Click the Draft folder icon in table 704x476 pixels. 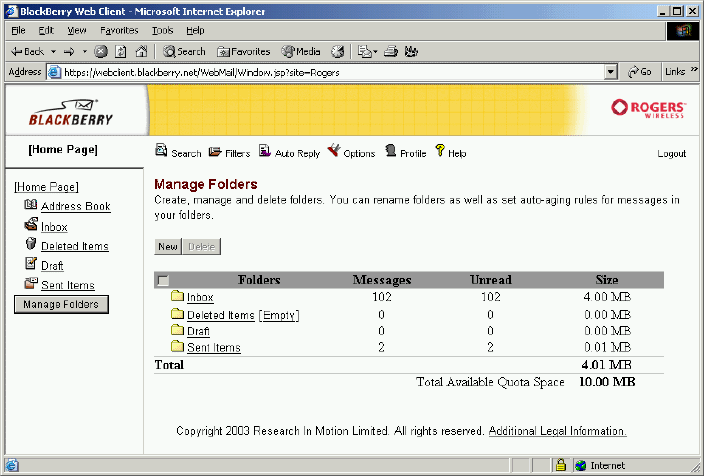178,330
